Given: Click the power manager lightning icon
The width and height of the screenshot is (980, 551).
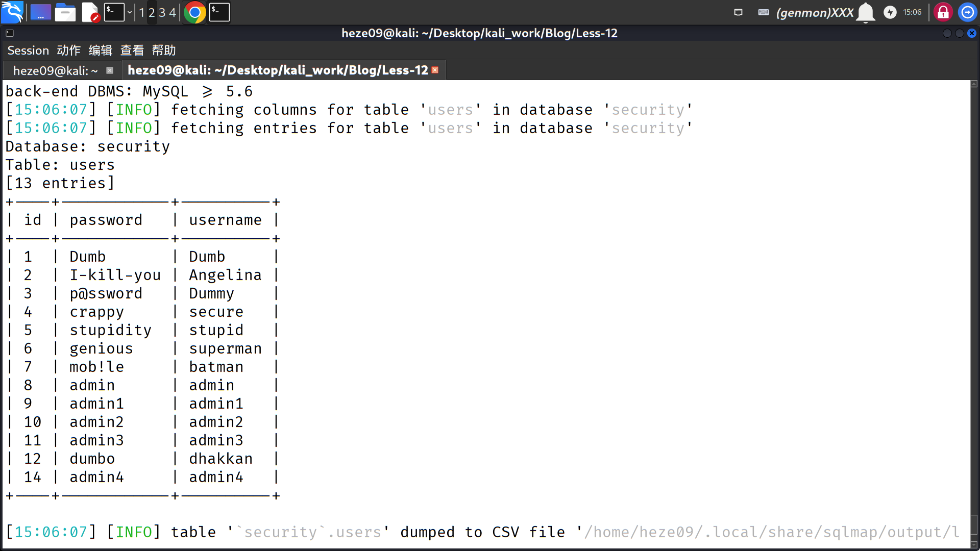Looking at the screenshot, I should coord(890,12).
